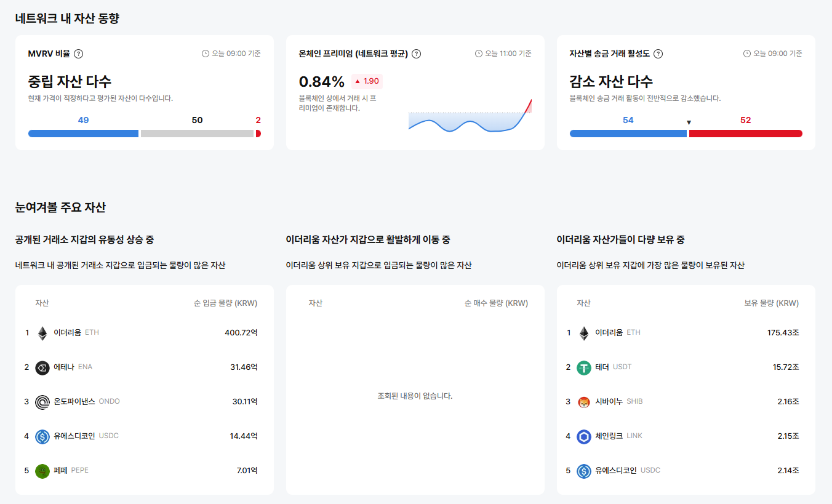Click the 페페 PEPE coin logo
The height and width of the screenshot is (504, 832).
click(x=42, y=471)
